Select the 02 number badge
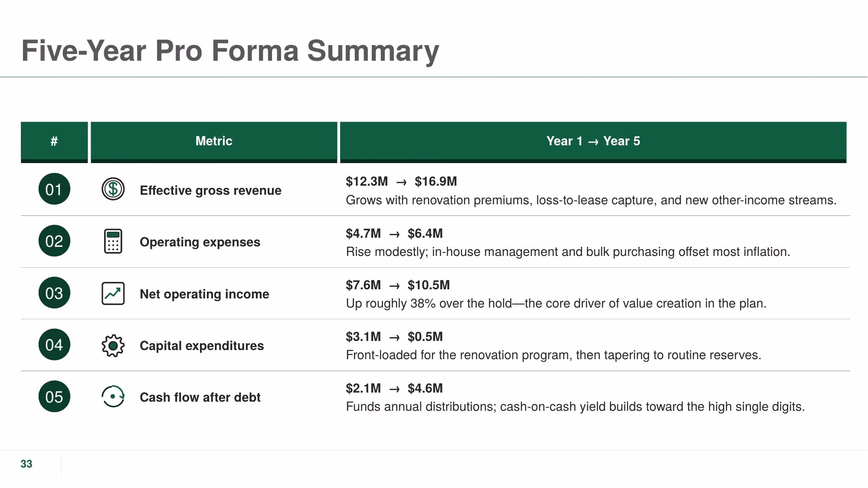This screenshot has height=488, width=868. click(x=54, y=241)
